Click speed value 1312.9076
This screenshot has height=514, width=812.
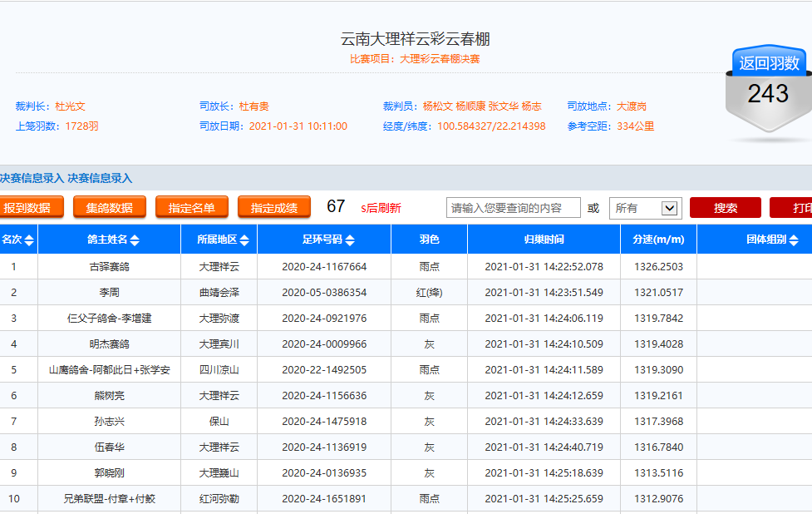click(659, 499)
